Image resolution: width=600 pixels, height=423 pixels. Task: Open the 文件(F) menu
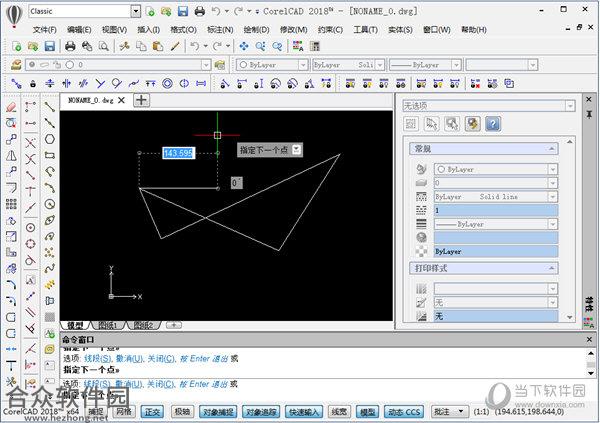point(45,29)
